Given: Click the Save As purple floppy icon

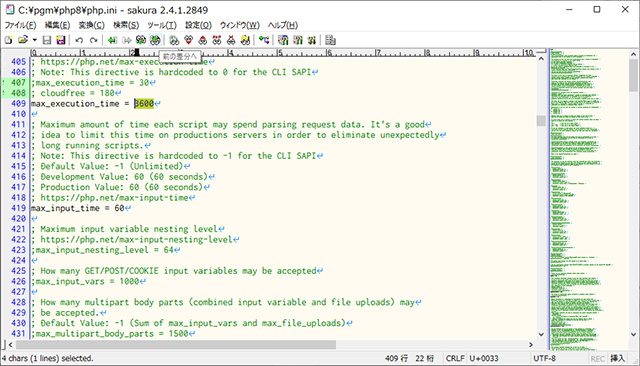Looking at the screenshot, I should tap(61, 40).
